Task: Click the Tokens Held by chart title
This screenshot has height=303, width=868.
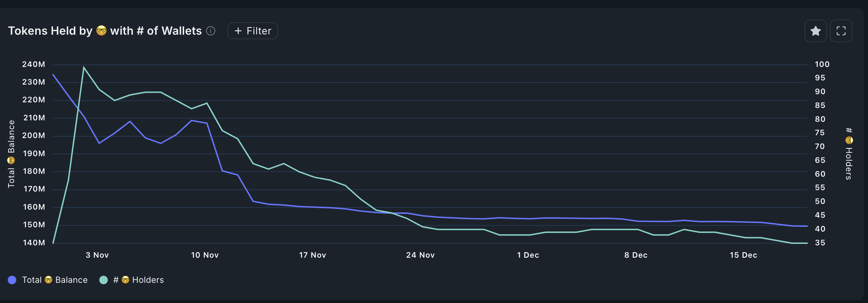Action: click(105, 31)
